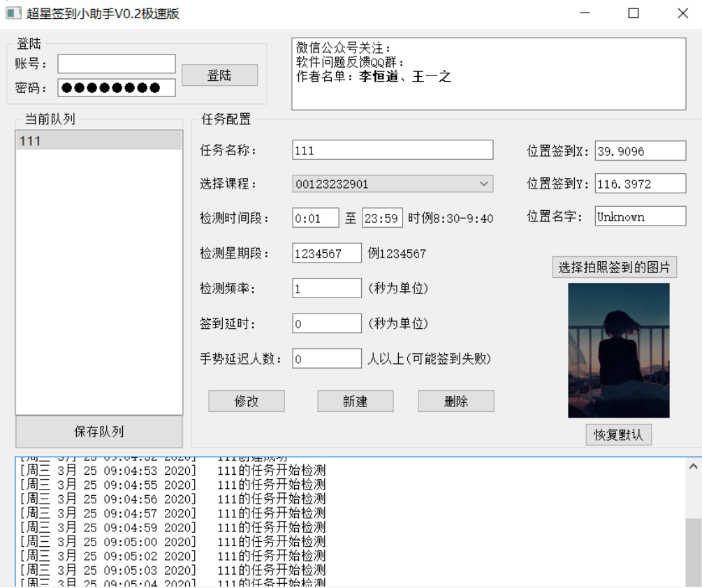Open the 00123232901 course combo box
This screenshot has width=702, height=588.
[393, 184]
